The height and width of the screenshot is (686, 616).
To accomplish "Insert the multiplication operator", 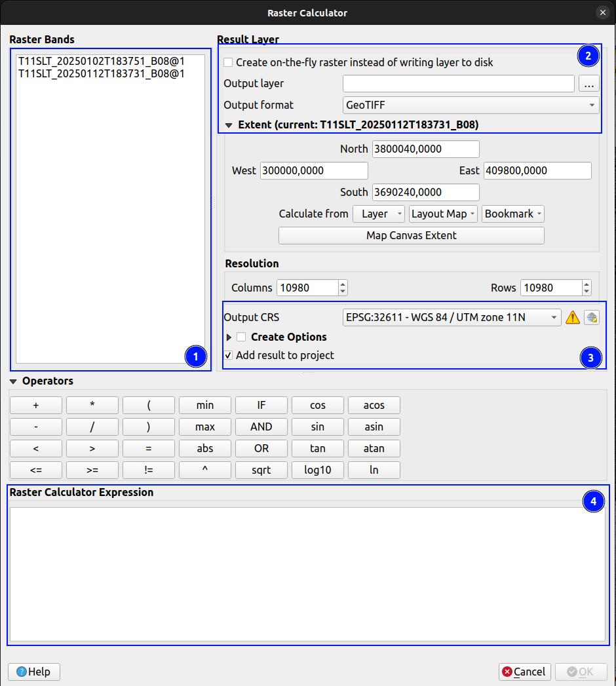I will point(92,405).
